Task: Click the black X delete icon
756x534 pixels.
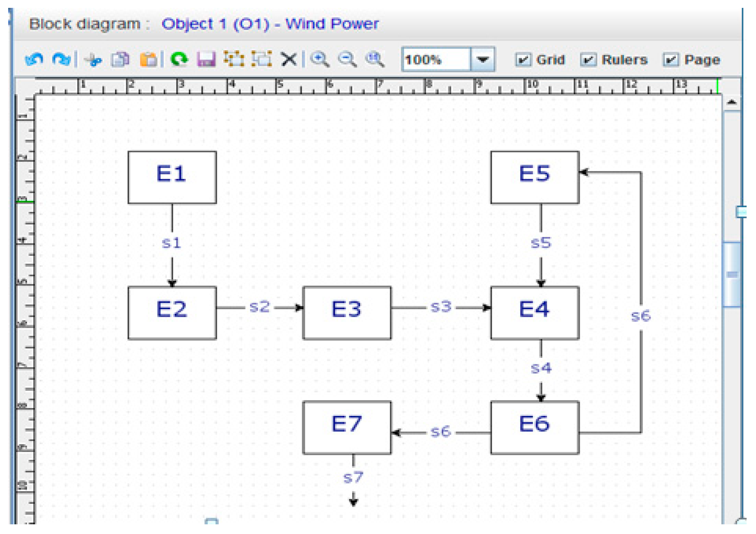Action: click(x=289, y=60)
